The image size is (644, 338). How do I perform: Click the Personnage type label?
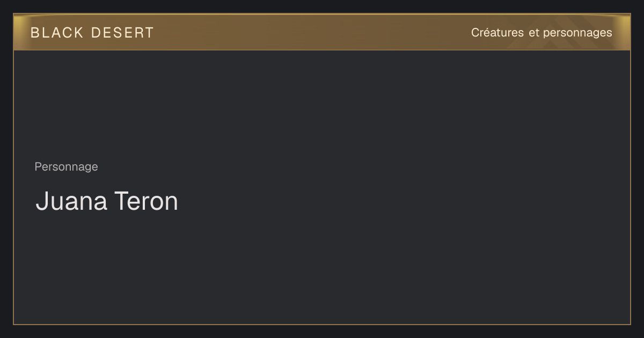66,167
